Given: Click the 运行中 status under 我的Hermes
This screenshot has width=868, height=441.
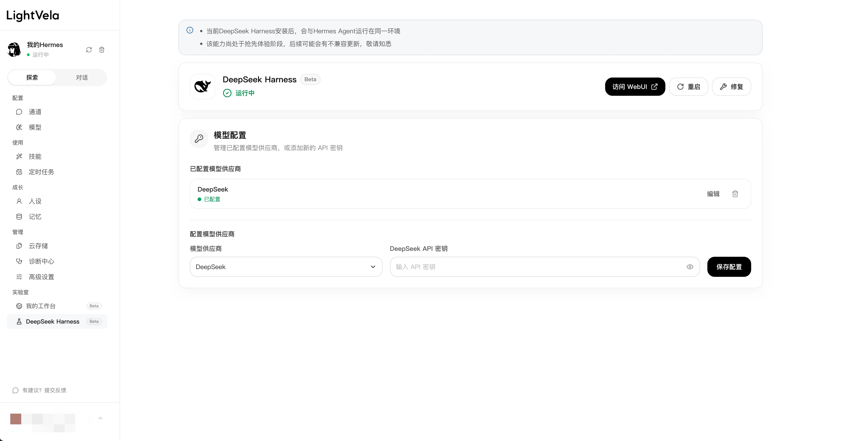Looking at the screenshot, I should [40, 54].
